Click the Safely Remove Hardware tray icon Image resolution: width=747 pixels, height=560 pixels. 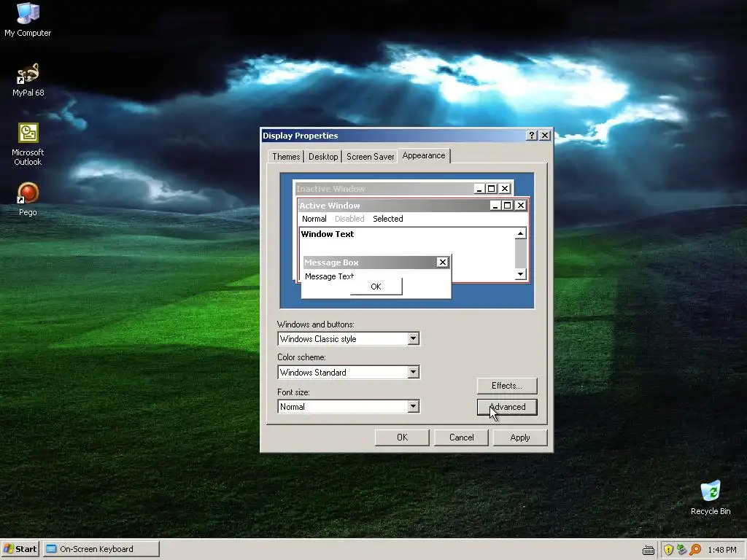tap(682, 550)
